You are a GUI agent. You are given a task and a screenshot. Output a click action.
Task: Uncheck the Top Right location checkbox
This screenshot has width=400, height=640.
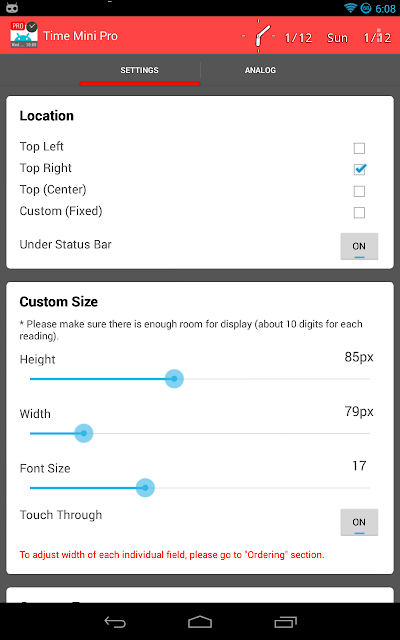(x=359, y=169)
